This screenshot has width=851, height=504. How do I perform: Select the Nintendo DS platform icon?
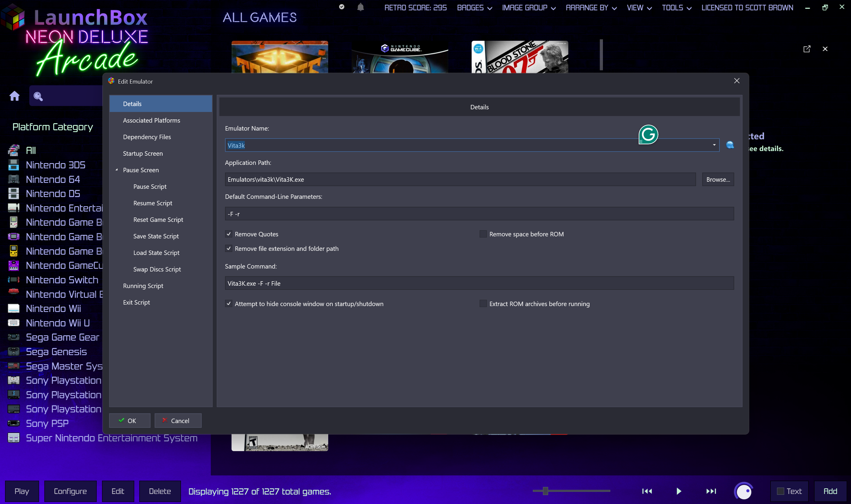(14, 193)
